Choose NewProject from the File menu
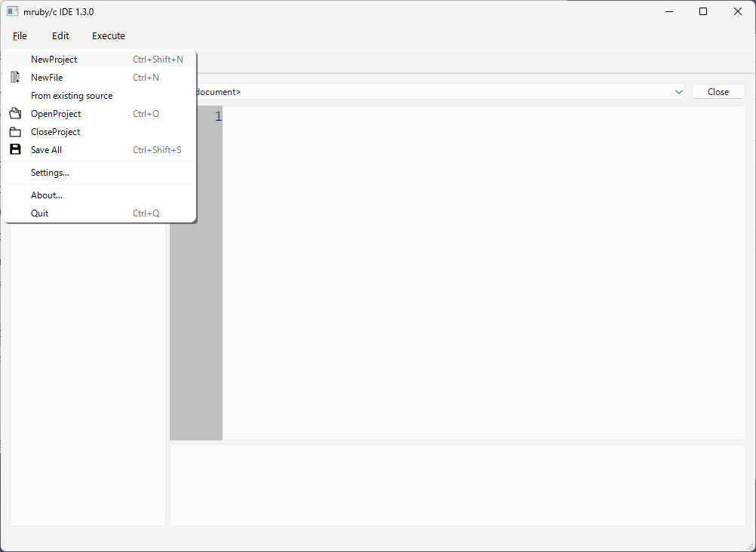Screen dimensions: 756x552 tap(99, 60)
